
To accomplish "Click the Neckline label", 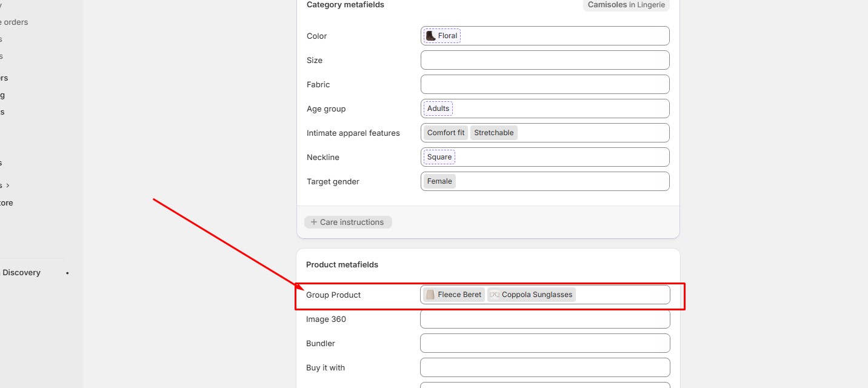I will [x=323, y=158].
